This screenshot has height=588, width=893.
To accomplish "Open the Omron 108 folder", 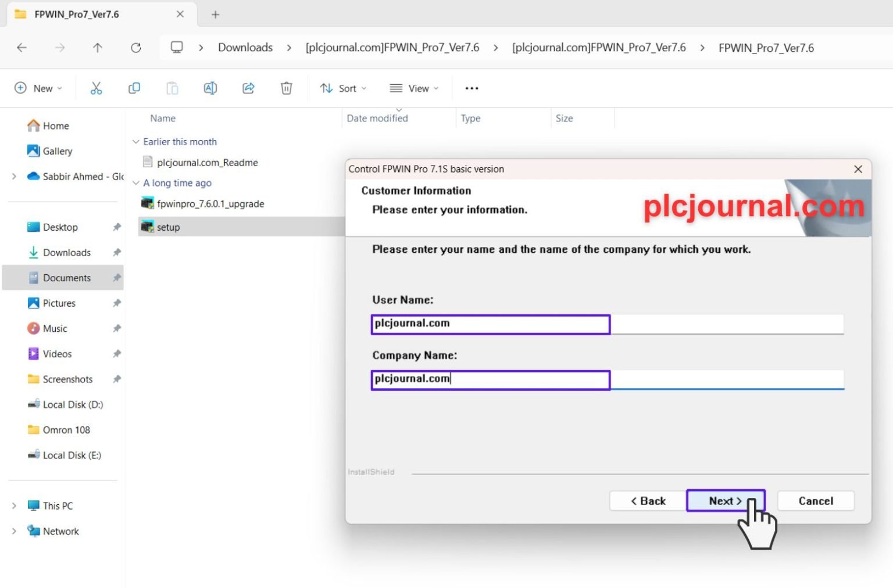I will (x=66, y=429).
